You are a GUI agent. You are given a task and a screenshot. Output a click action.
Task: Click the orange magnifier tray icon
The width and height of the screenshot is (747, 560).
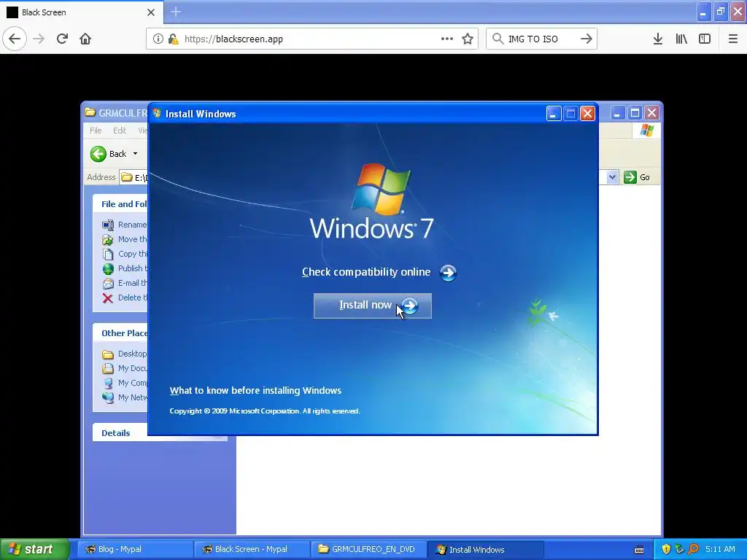pos(693,549)
